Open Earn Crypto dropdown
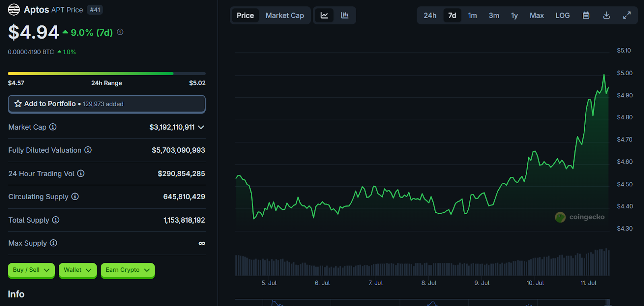Screen dimensions: 644x306 tap(128, 270)
